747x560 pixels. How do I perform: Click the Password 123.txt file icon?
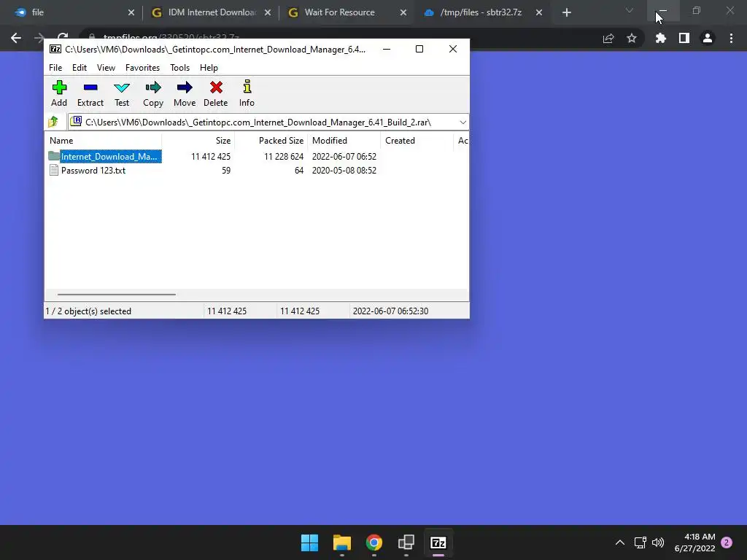pos(54,171)
